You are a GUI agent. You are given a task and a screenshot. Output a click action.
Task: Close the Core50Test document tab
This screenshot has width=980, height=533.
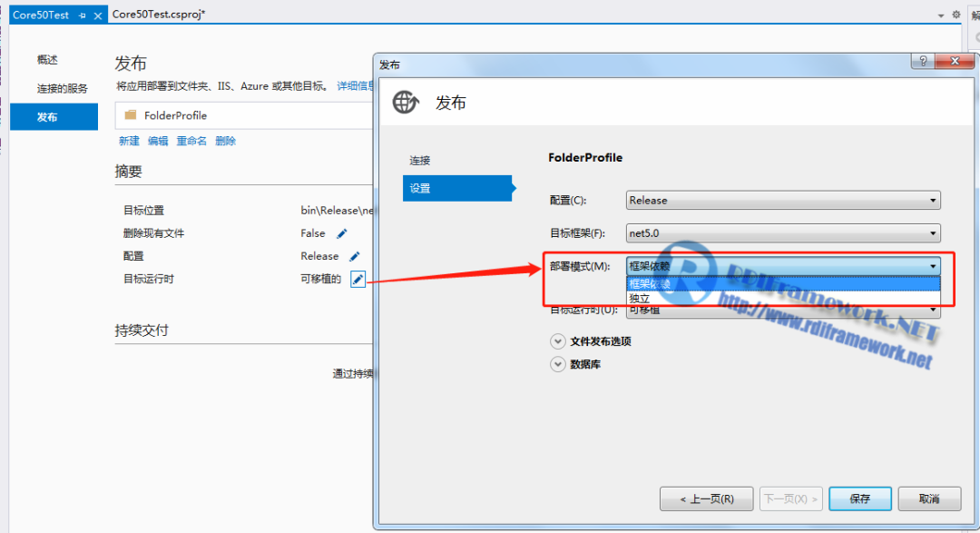click(98, 15)
